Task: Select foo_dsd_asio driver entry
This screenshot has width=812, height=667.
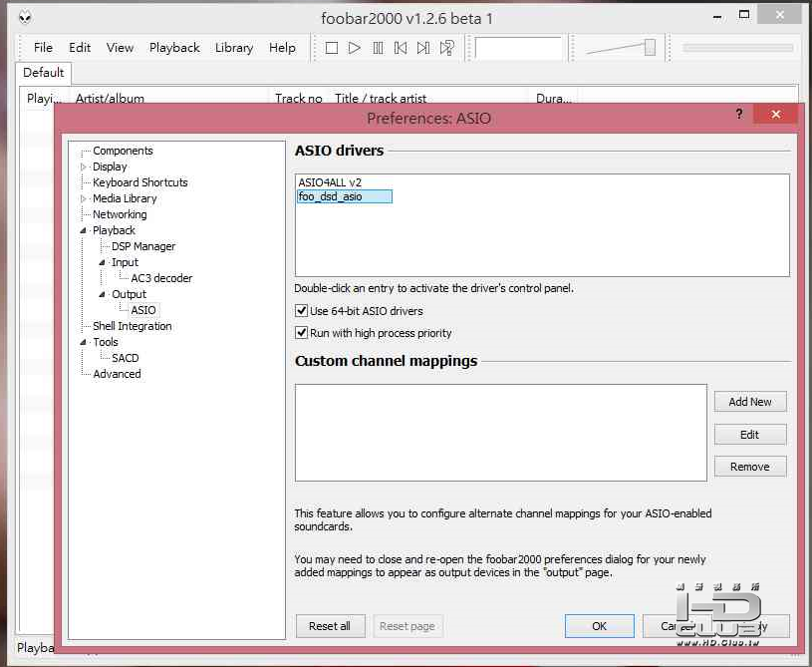Action: tap(345, 196)
